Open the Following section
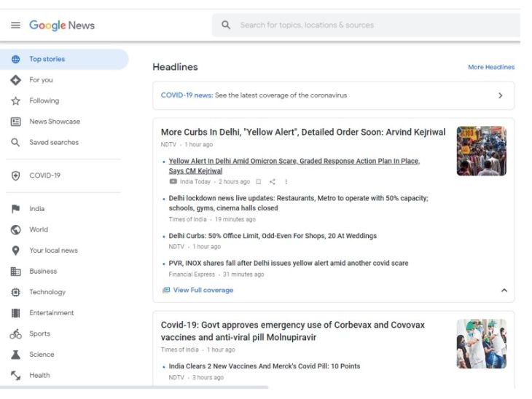The height and width of the screenshot is (399, 532). [44, 100]
